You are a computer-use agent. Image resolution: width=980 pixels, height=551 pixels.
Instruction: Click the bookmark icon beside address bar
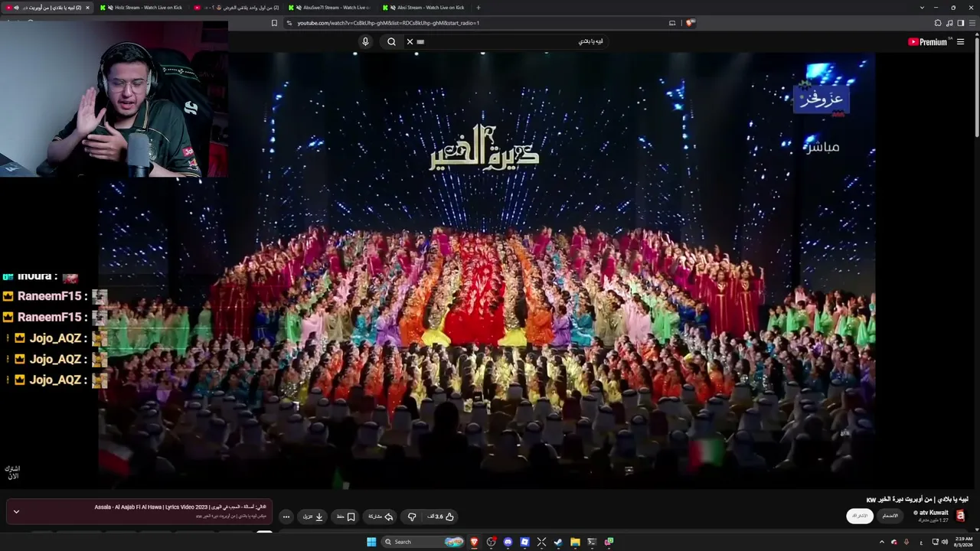(274, 23)
